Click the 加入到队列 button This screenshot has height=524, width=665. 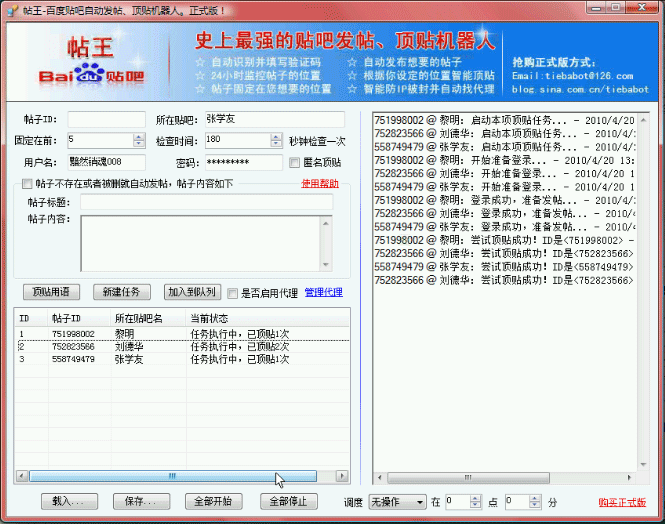(192, 292)
